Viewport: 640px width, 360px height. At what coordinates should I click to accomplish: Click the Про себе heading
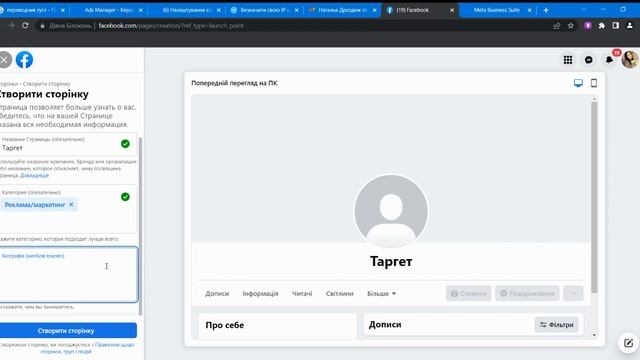[x=225, y=325]
